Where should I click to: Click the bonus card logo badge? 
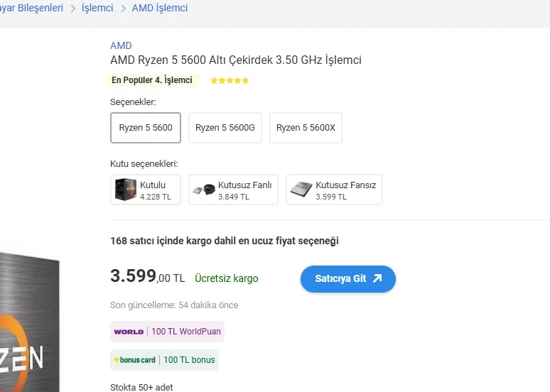point(134,360)
